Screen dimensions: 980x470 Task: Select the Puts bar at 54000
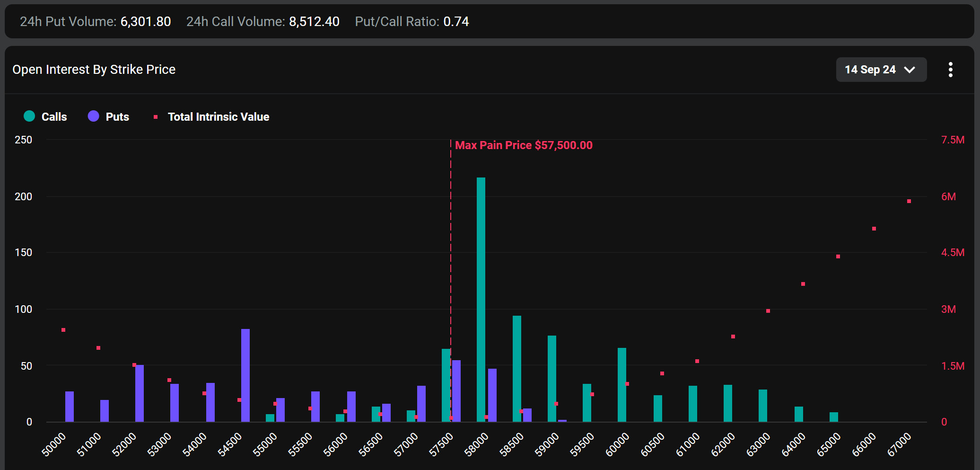click(210, 402)
